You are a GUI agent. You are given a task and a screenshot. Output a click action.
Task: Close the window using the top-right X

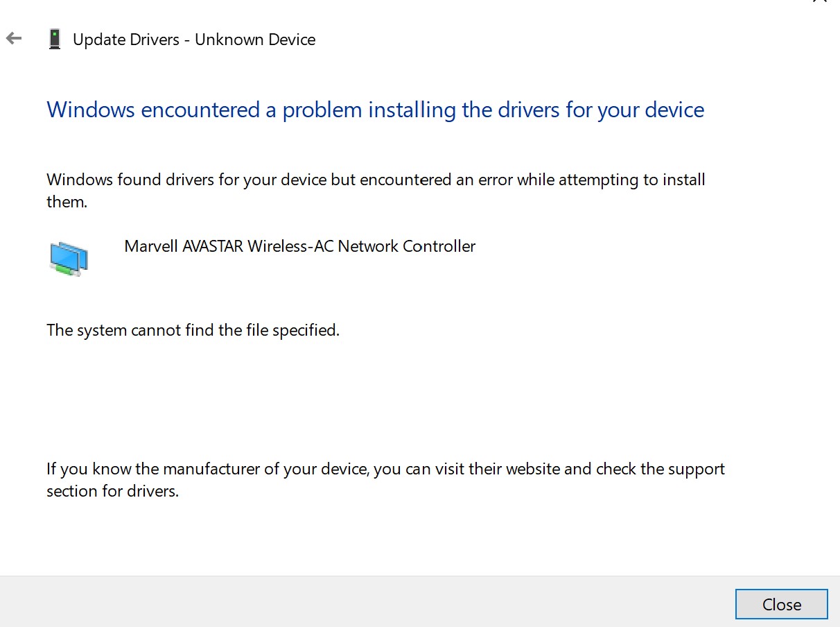pyautogui.click(x=819, y=1)
